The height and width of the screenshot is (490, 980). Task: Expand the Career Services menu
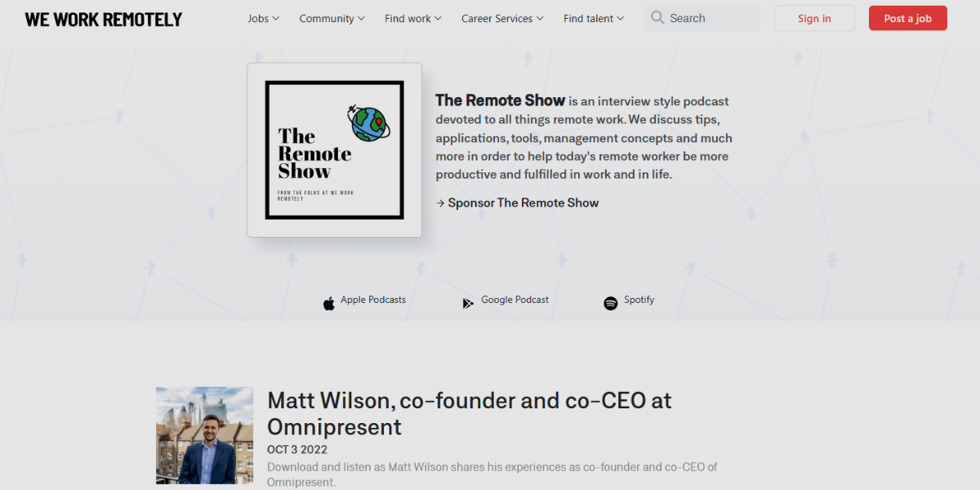point(502,18)
